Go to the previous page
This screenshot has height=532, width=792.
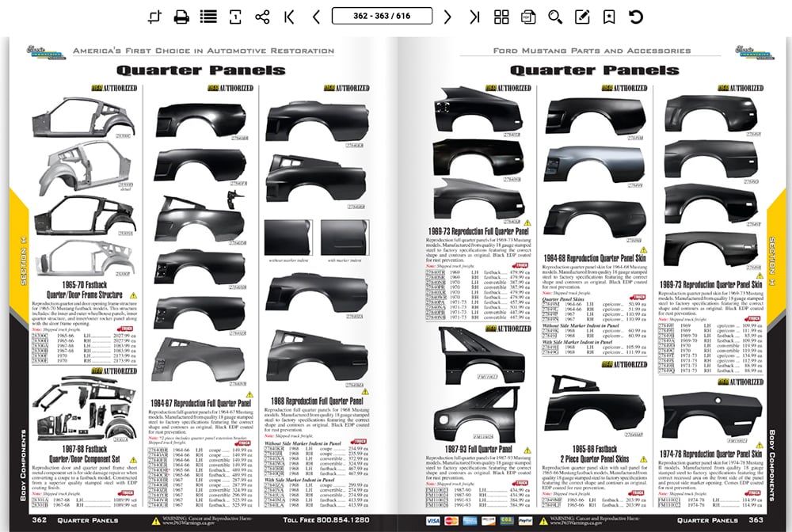click(x=316, y=17)
